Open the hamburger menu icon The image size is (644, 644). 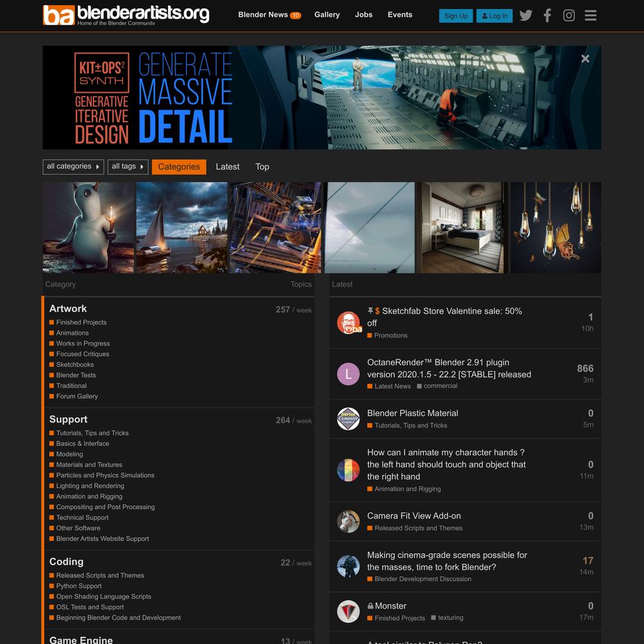click(x=591, y=15)
